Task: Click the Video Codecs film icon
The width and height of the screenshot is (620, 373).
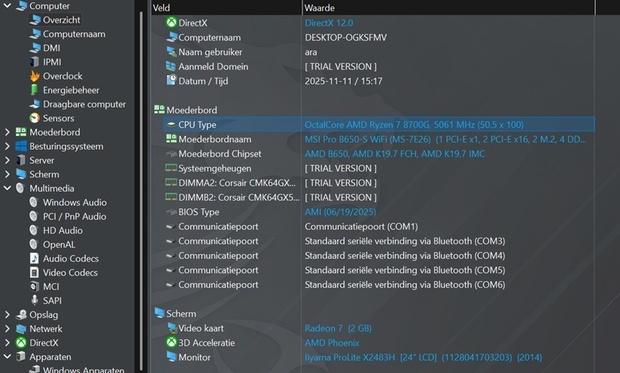Action: pyautogui.click(x=34, y=273)
